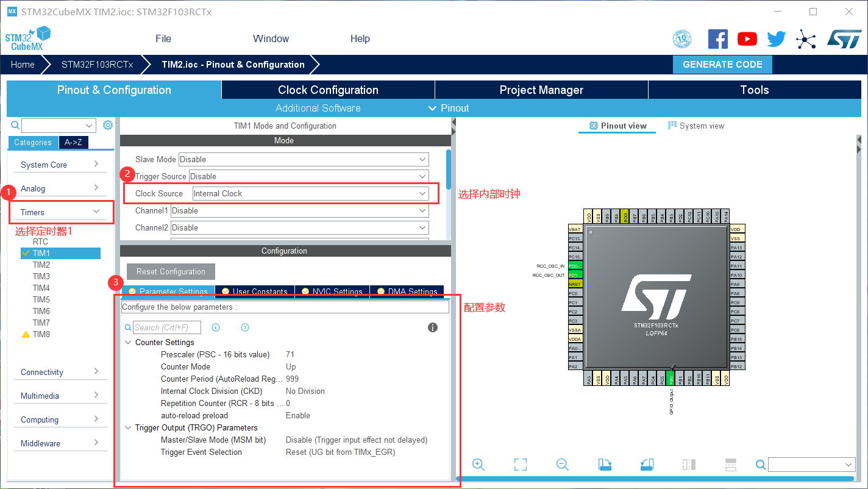Select TIM2 in the timers list

(x=41, y=265)
